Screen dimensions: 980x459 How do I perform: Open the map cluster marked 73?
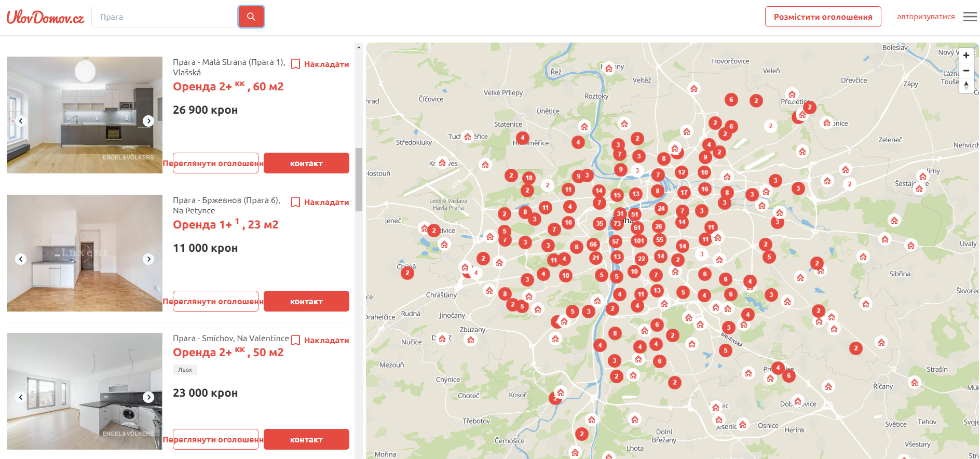pos(617,224)
